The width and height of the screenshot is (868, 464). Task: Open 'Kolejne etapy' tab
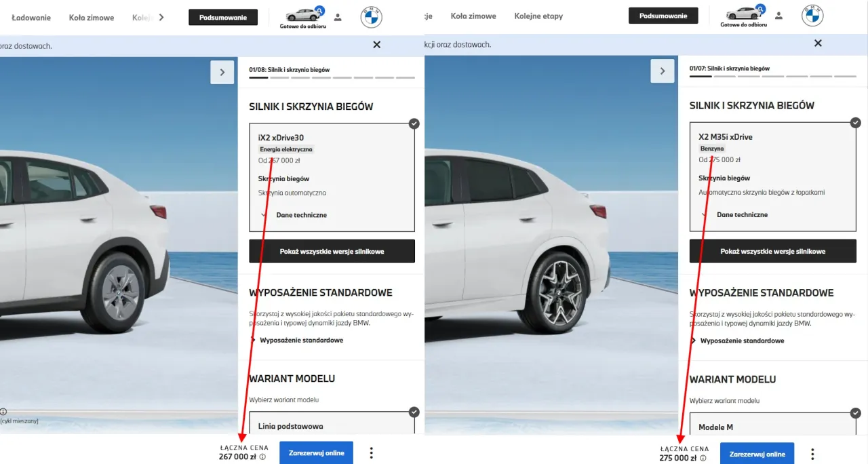click(x=538, y=16)
